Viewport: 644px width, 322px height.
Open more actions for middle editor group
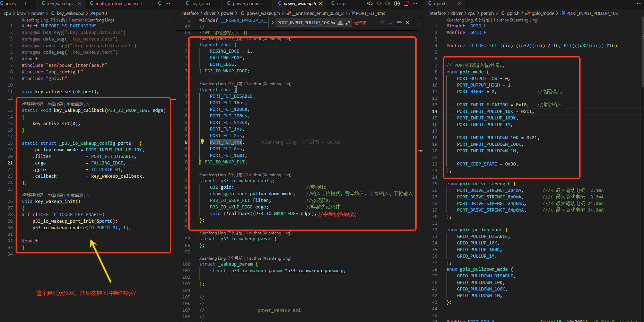(x=415, y=3)
